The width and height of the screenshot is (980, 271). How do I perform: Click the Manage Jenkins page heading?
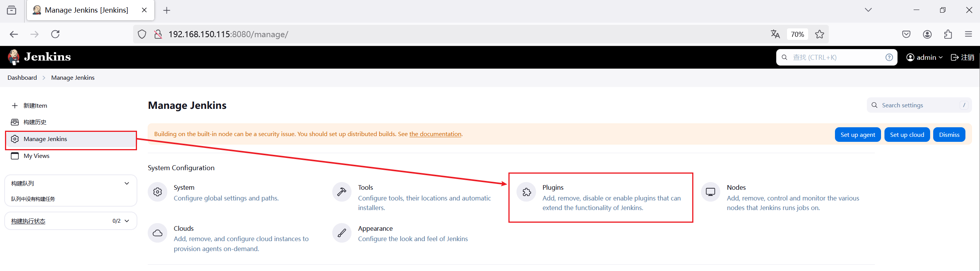pos(187,105)
